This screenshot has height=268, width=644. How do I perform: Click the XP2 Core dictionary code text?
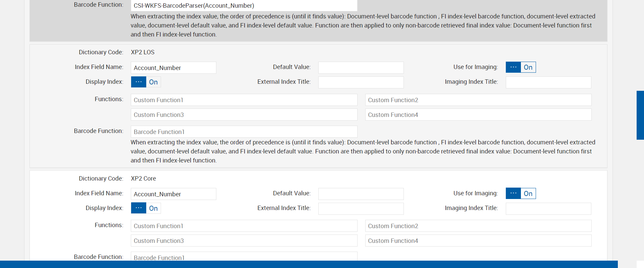pos(143,179)
